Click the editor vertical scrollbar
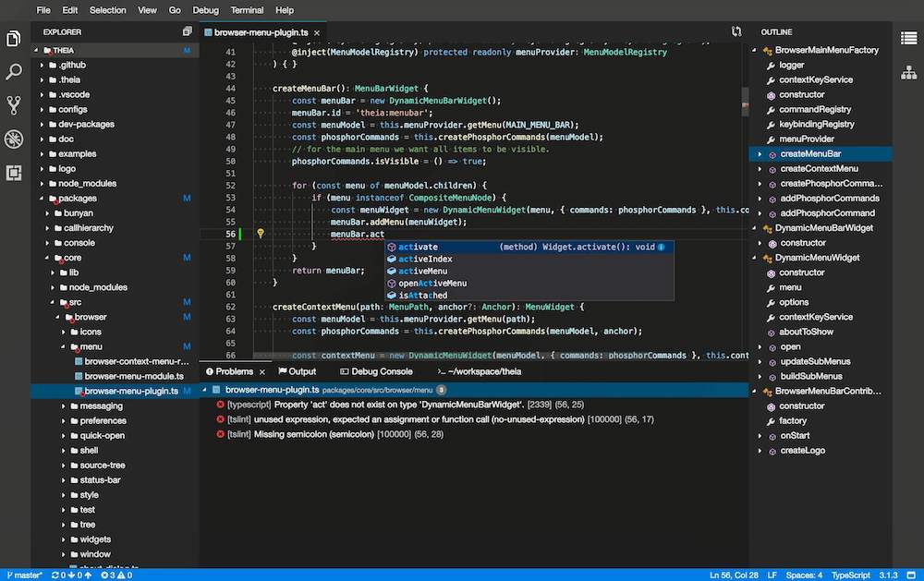This screenshot has height=581, width=924. pyautogui.click(x=745, y=102)
